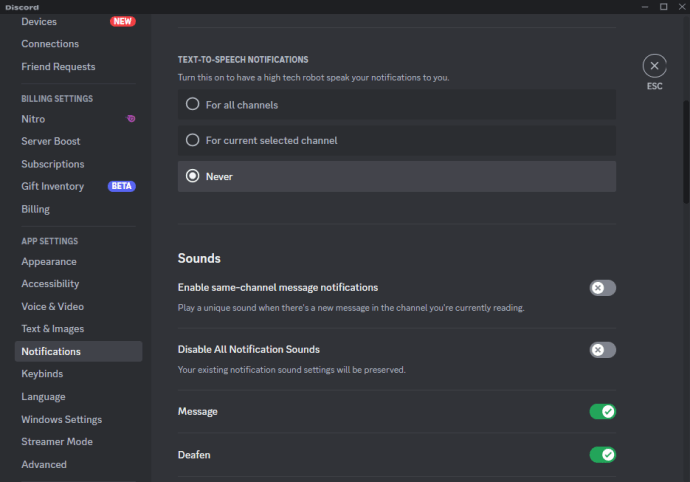The width and height of the screenshot is (690, 482).
Task: Turn off the Deafen sound toggle
Action: point(602,455)
